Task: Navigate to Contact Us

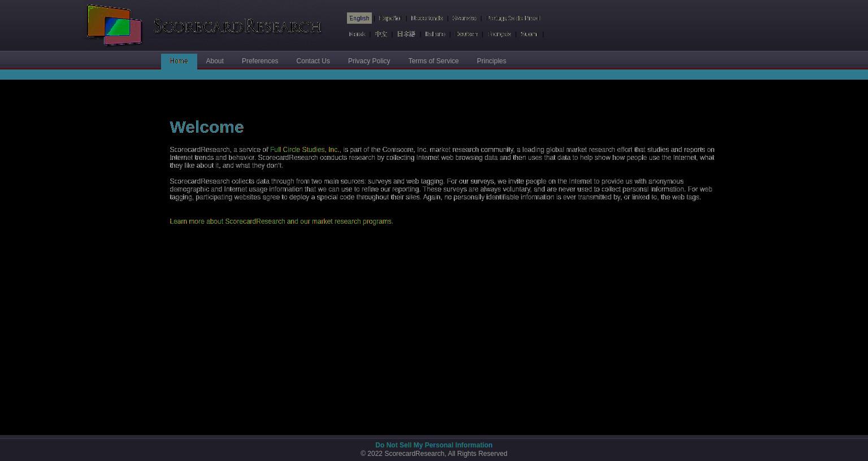Action: click(313, 61)
